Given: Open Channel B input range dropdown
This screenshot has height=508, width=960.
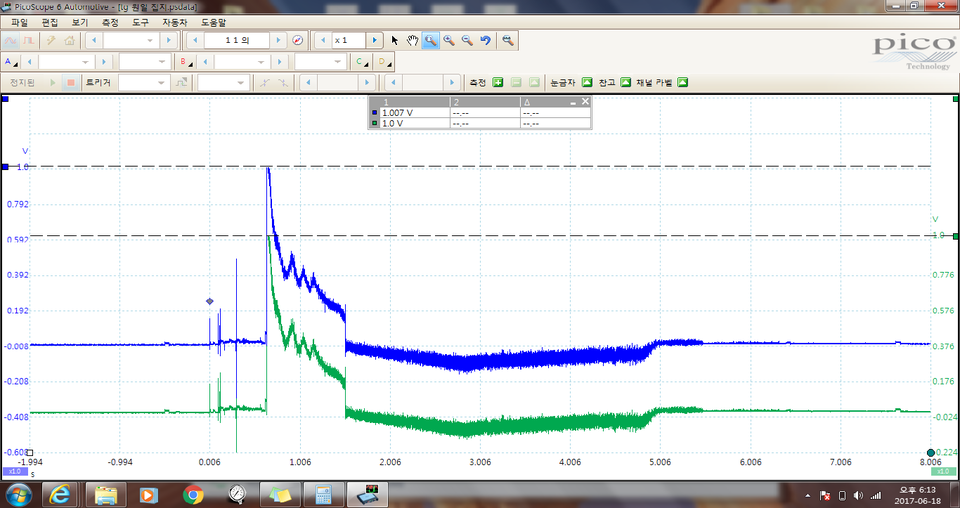Looking at the screenshot, I should 242,62.
